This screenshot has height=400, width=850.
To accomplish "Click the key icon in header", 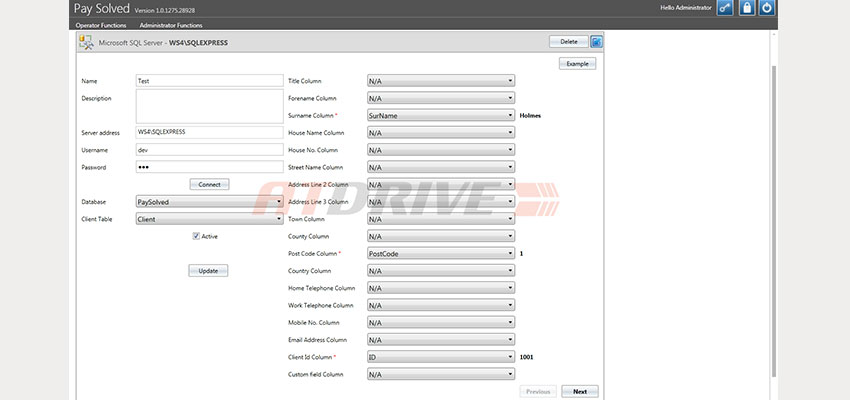I will point(725,8).
